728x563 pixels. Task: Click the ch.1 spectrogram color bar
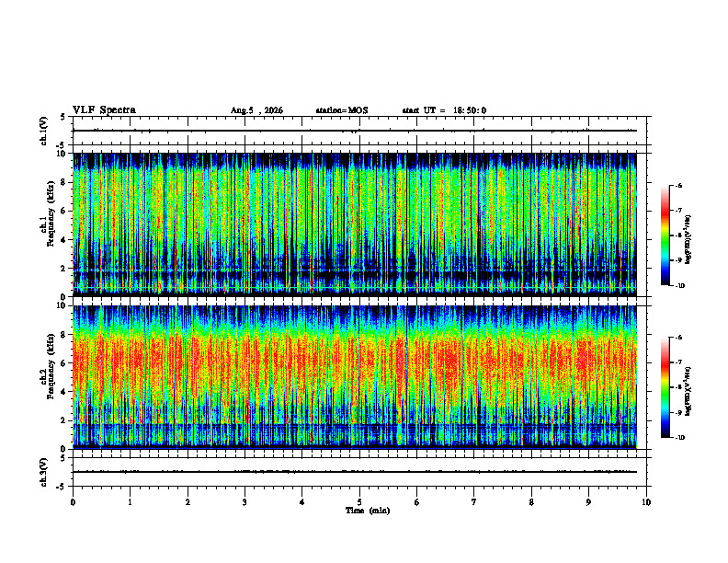click(x=665, y=236)
